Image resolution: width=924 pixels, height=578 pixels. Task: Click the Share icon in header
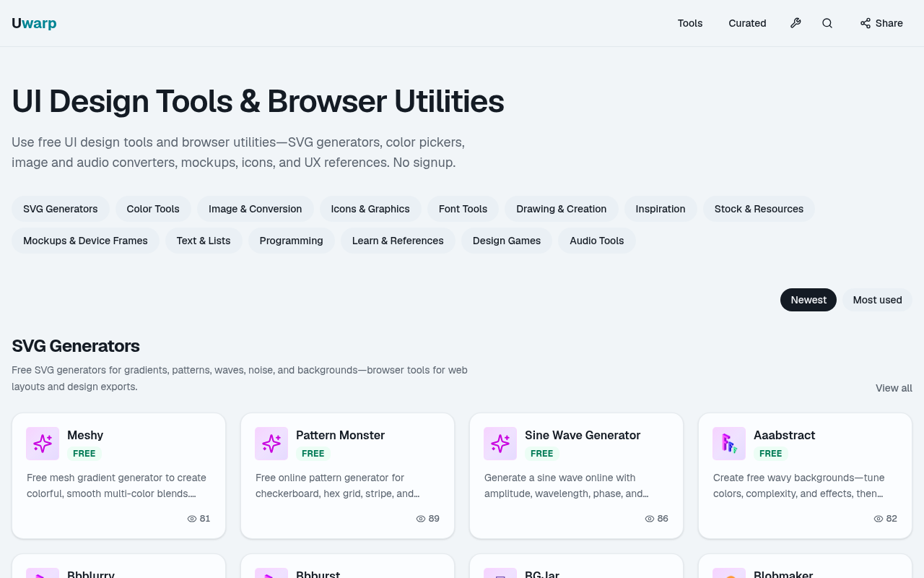click(866, 23)
